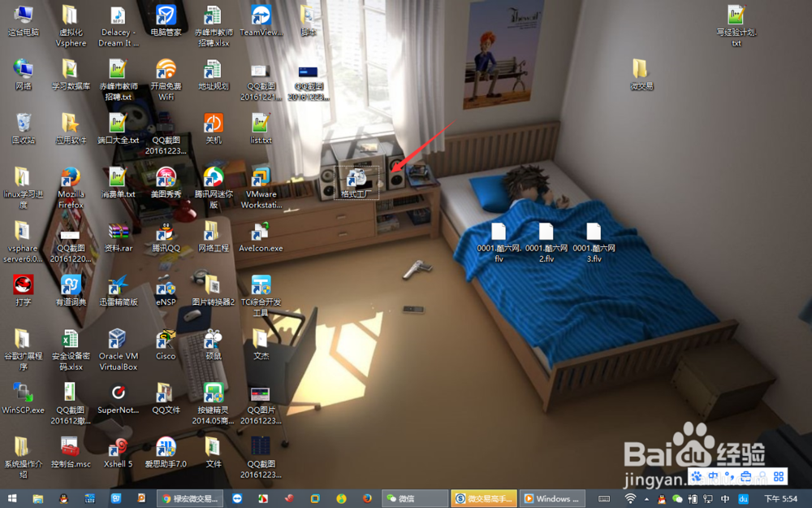Select the SuperNote shortcut icon
The width and height of the screenshot is (812, 508).
tap(118, 398)
